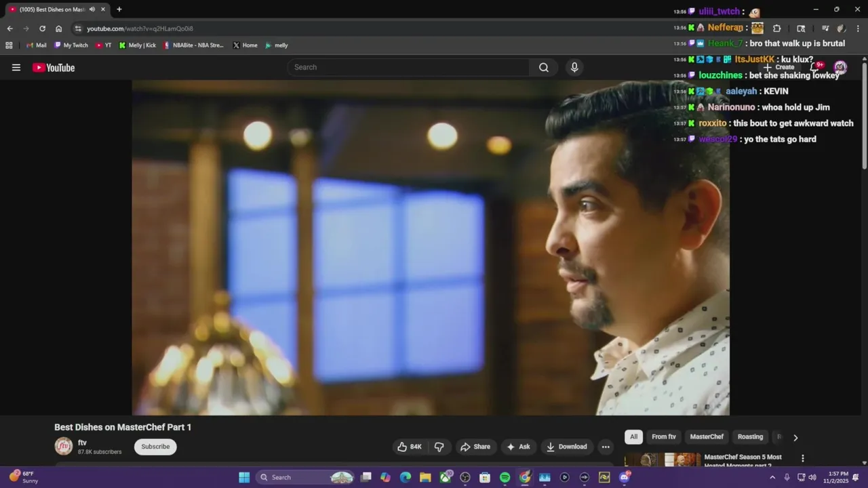The width and height of the screenshot is (868, 488).
Task: Click the Windows taskbar search box
Action: coord(306,478)
